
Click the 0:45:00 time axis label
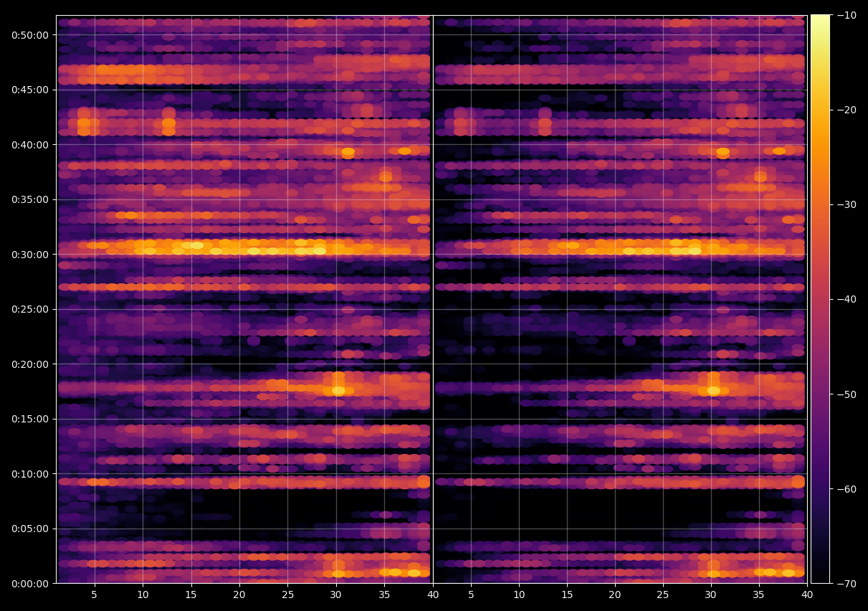click(x=30, y=90)
